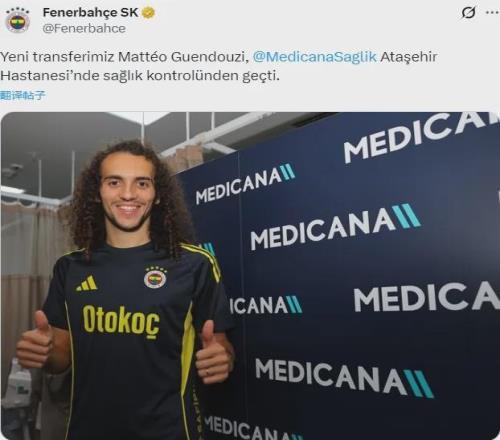Click the largest MEDICANA logo cut off at the right edge
Screen dimensions: 500x440
[x=427, y=296]
